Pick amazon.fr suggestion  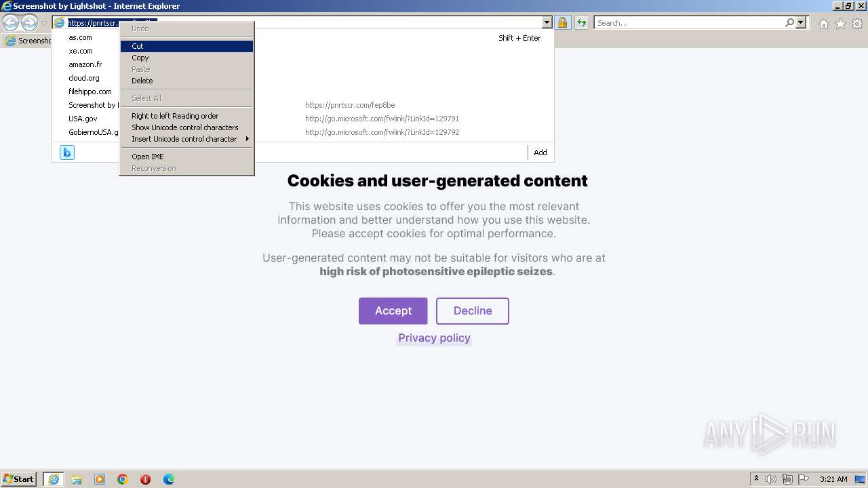pyautogui.click(x=85, y=64)
